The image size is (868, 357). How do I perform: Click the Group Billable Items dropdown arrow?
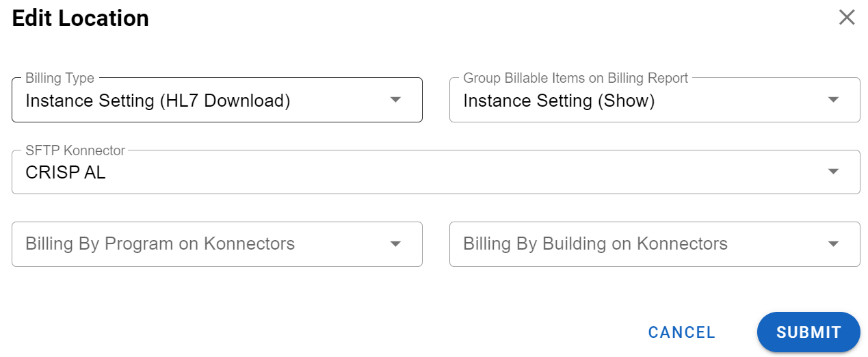833,100
